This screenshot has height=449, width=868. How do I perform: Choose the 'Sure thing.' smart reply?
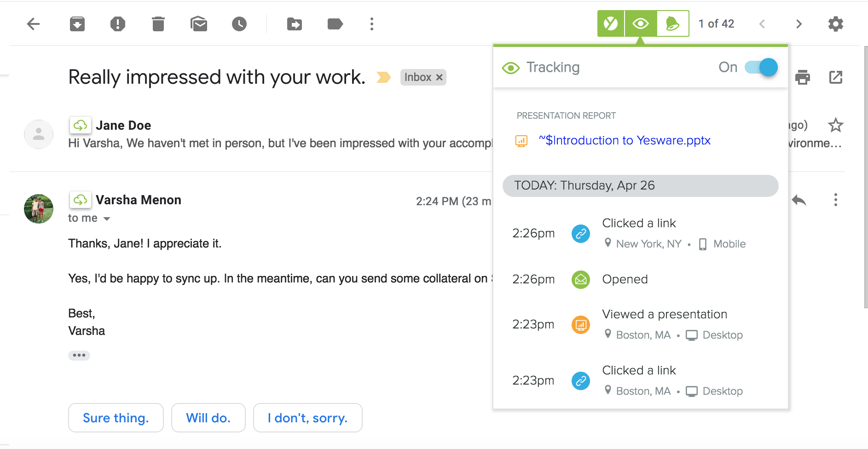(x=116, y=418)
